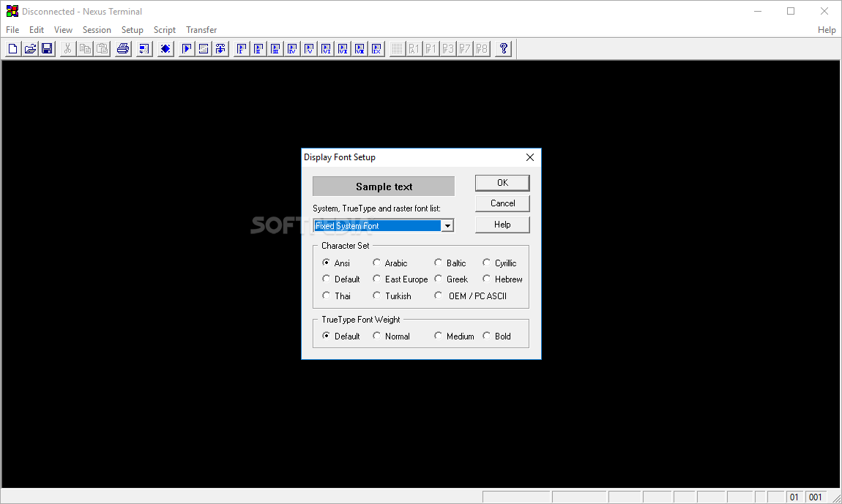Click the Sample text preview box
The image size is (842, 504).
[x=384, y=187]
